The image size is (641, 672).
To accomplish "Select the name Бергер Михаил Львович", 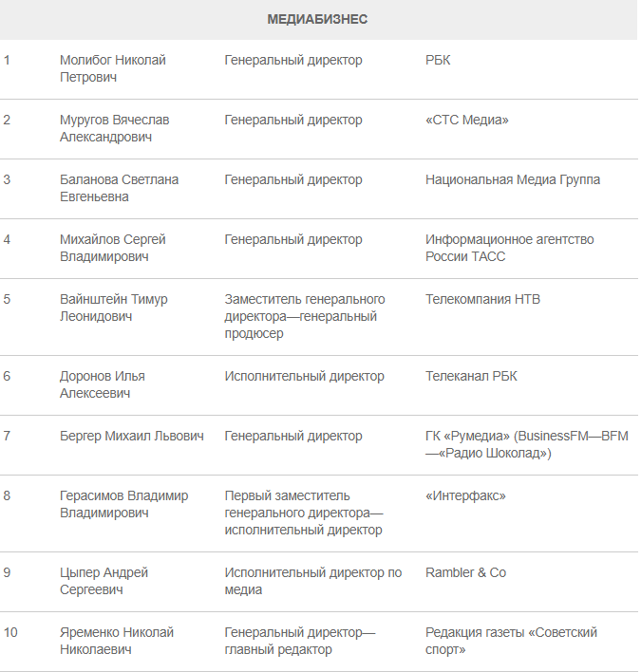I will pyautogui.click(x=132, y=436).
